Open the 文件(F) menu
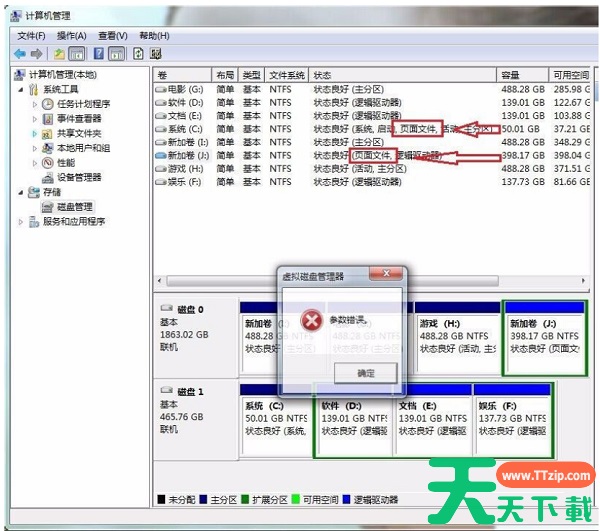Screen dimensions: 600x531 (x=31, y=36)
